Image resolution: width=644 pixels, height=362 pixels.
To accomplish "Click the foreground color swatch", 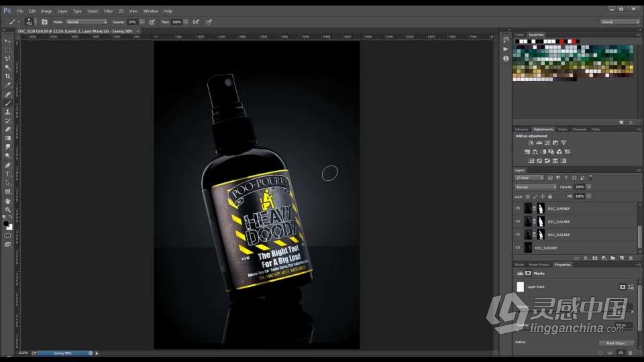I will pos(6,223).
